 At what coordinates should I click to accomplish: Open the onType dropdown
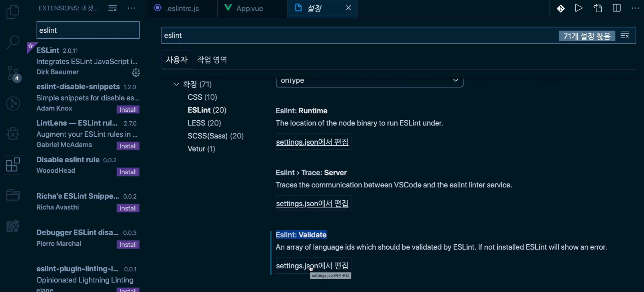click(369, 81)
